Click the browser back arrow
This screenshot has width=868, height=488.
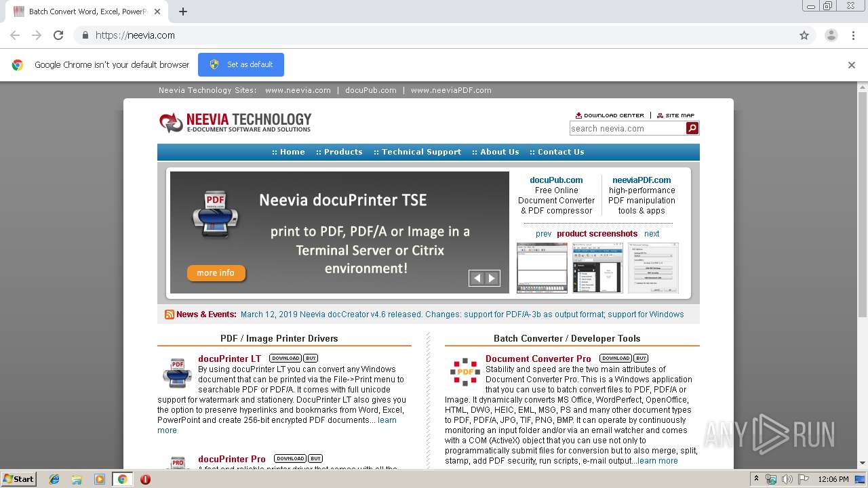pos(15,35)
